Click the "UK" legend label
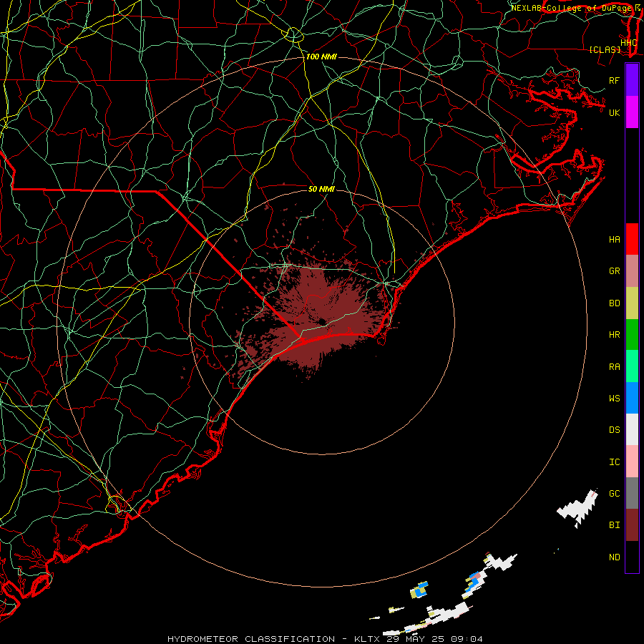644x644 pixels. (614, 112)
